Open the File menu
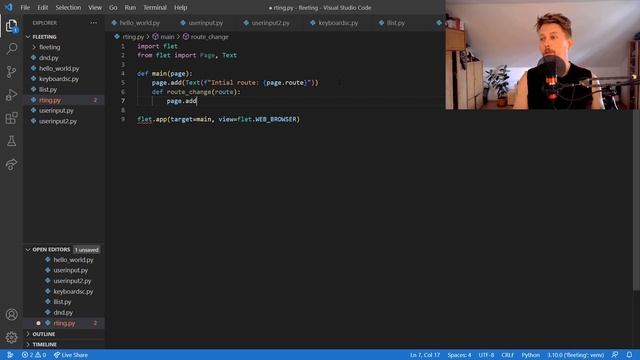 coord(25,7)
